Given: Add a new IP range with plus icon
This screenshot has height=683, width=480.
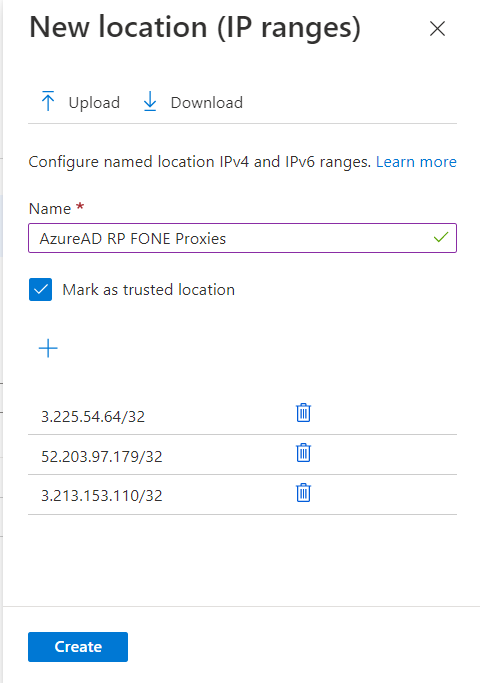Looking at the screenshot, I should [48, 348].
